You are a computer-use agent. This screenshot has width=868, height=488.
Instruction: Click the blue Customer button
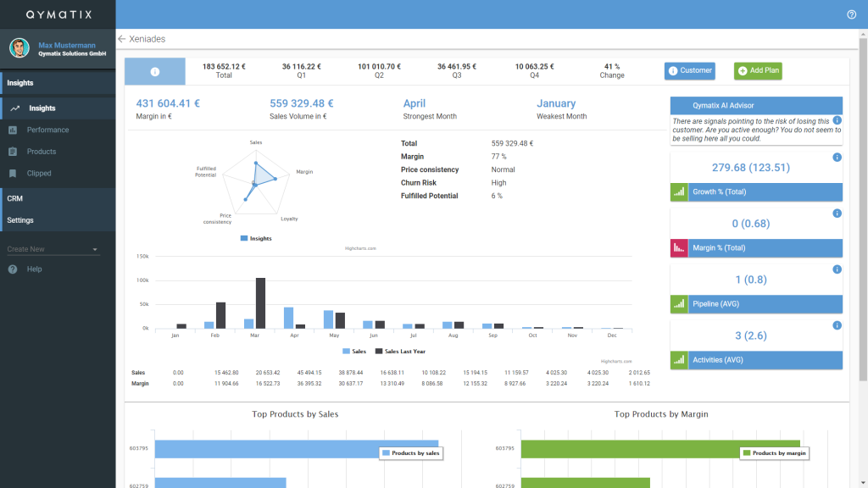tap(690, 71)
